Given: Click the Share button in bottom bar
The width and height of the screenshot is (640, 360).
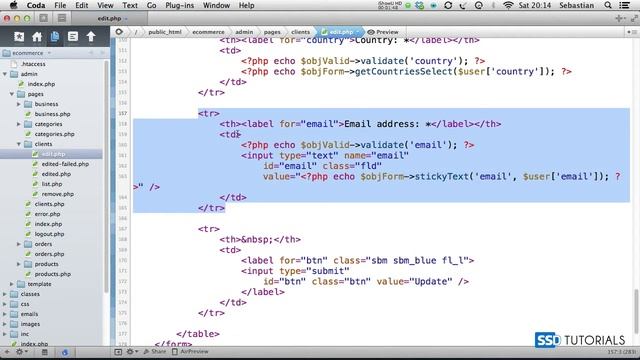Looking at the screenshot, I should [x=155, y=351].
